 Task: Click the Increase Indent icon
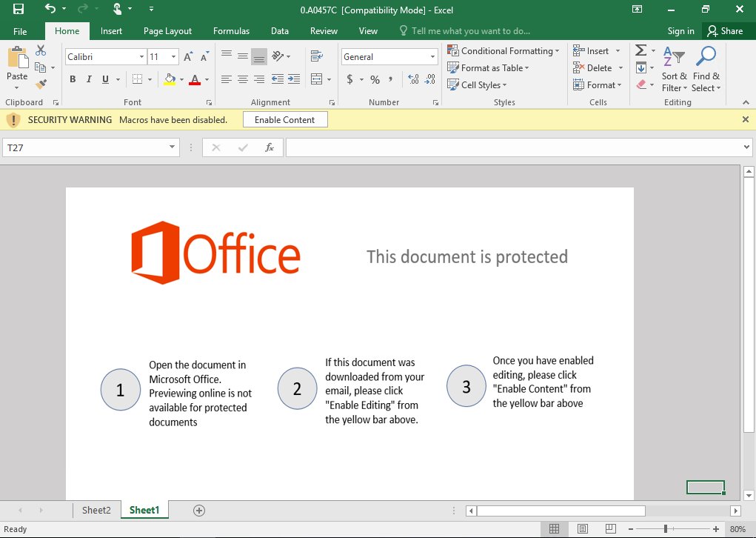click(294, 79)
